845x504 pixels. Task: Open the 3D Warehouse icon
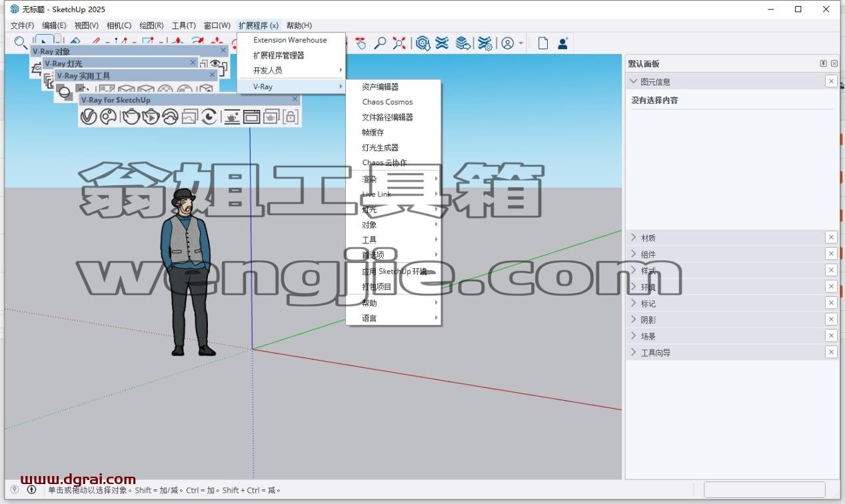point(422,43)
